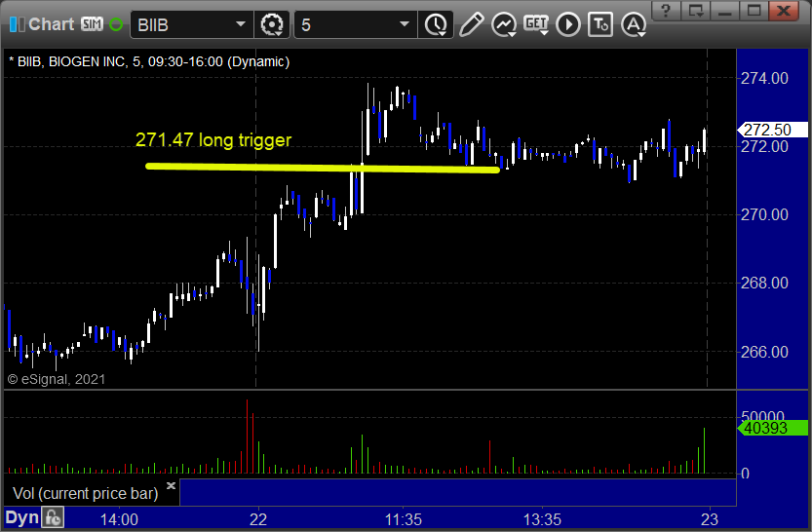Click the 268.00 price axis label

coord(764,283)
